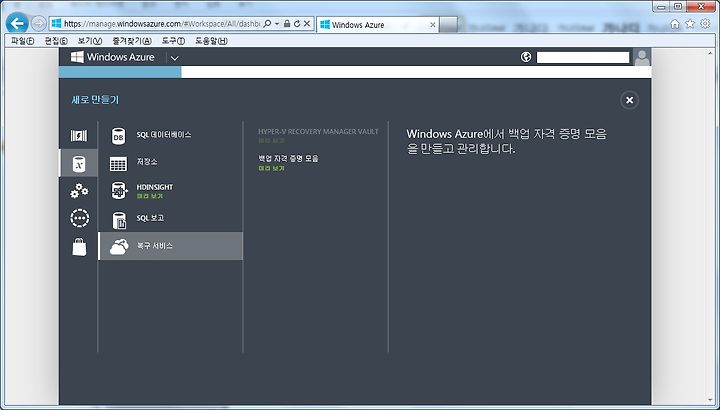Select the data services category icon
This screenshot has width=720, height=410.
(x=79, y=163)
